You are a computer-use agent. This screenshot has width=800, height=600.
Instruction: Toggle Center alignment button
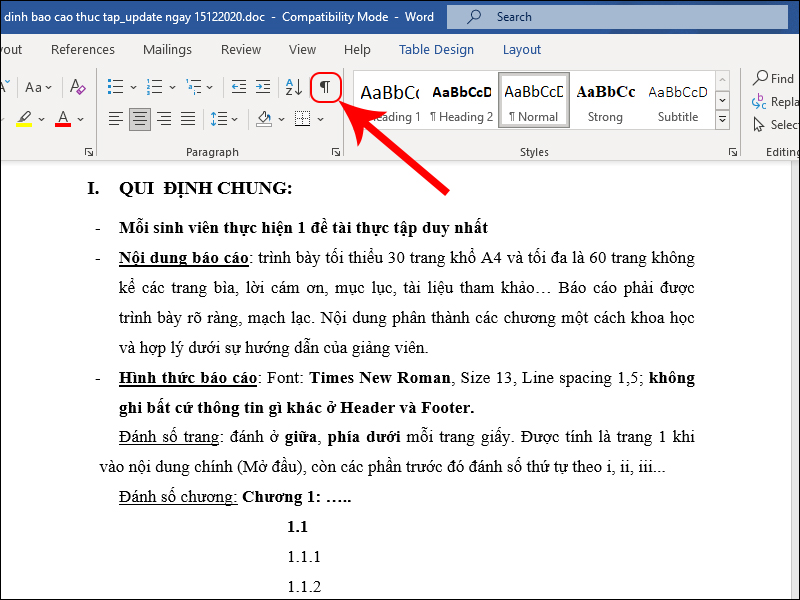point(140,119)
